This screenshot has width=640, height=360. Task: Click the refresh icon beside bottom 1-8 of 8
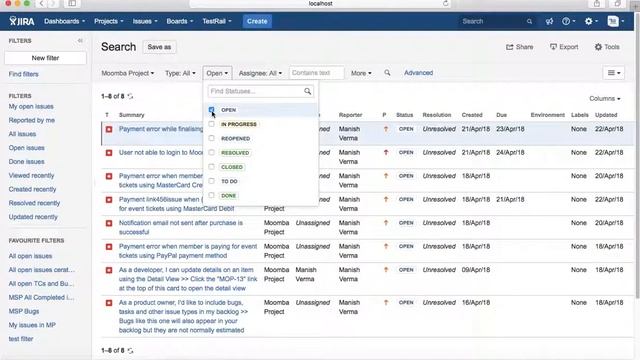[131, 351]
